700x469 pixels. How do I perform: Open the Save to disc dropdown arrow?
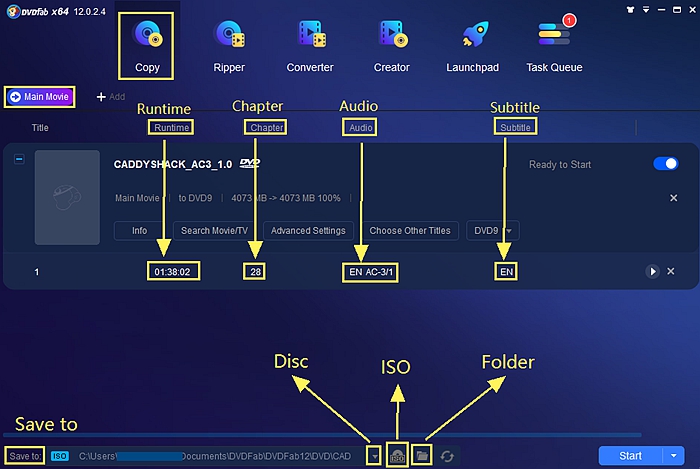[375, 456]
